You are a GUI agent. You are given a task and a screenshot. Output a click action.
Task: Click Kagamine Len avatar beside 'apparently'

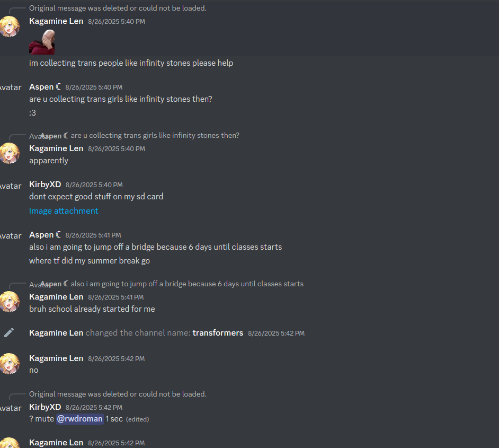pyautogui.click(x=9, y=153)
